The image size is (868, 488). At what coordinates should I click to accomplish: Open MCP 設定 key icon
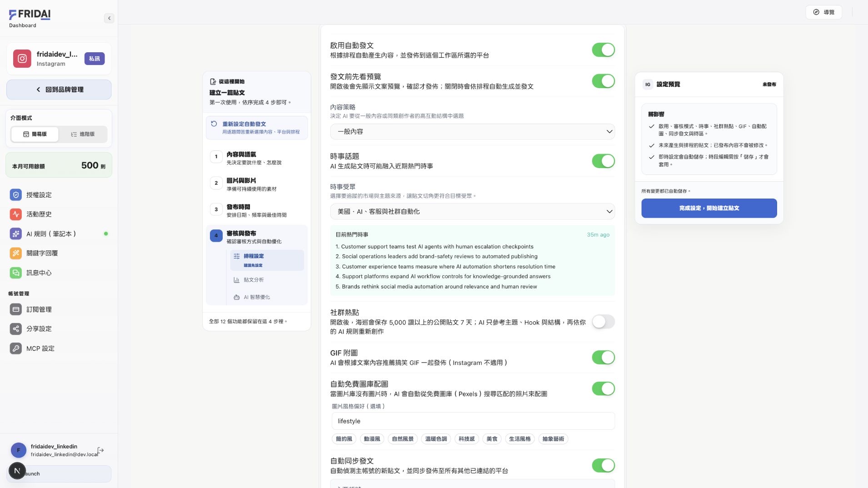[x=16, y=349]
